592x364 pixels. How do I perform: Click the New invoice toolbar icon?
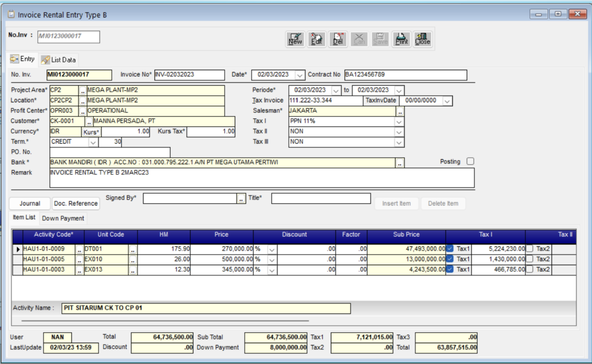point(295,39)
